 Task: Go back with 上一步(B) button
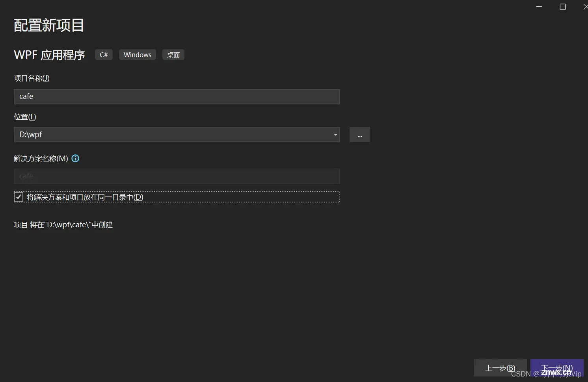point(500,368)
